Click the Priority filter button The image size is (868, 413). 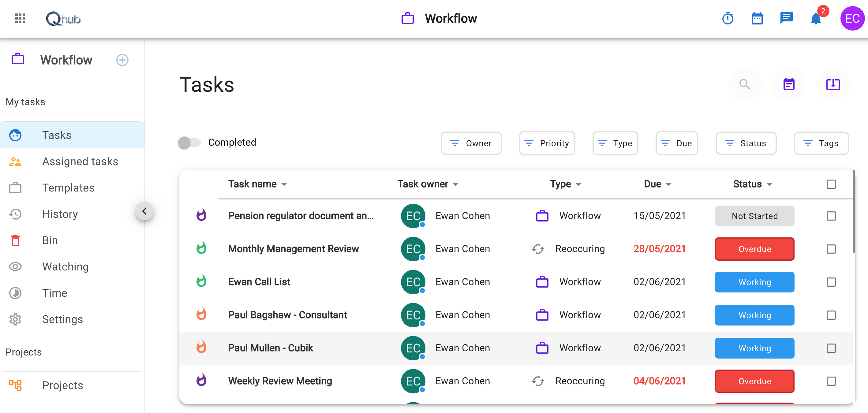point(547,143)
